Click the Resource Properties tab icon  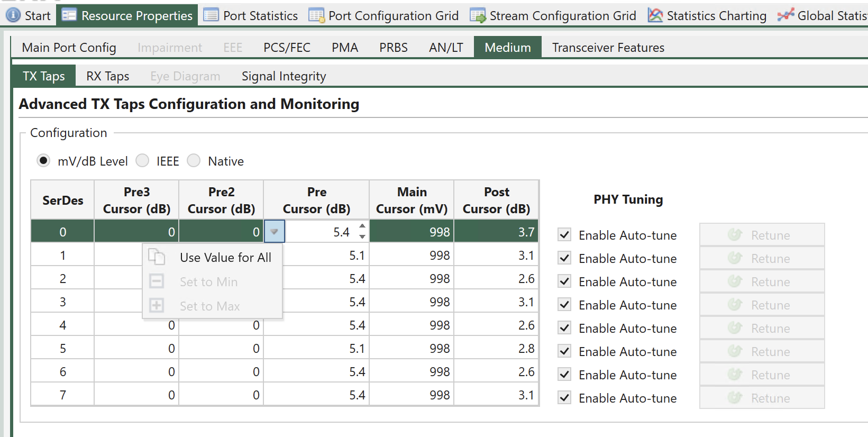[69, 15]
